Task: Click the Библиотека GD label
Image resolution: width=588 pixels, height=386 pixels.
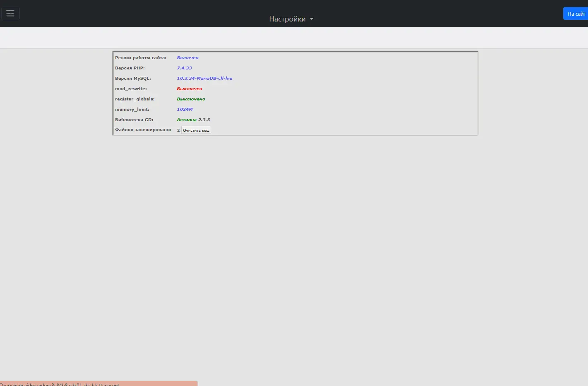Action: pos(134,120)
